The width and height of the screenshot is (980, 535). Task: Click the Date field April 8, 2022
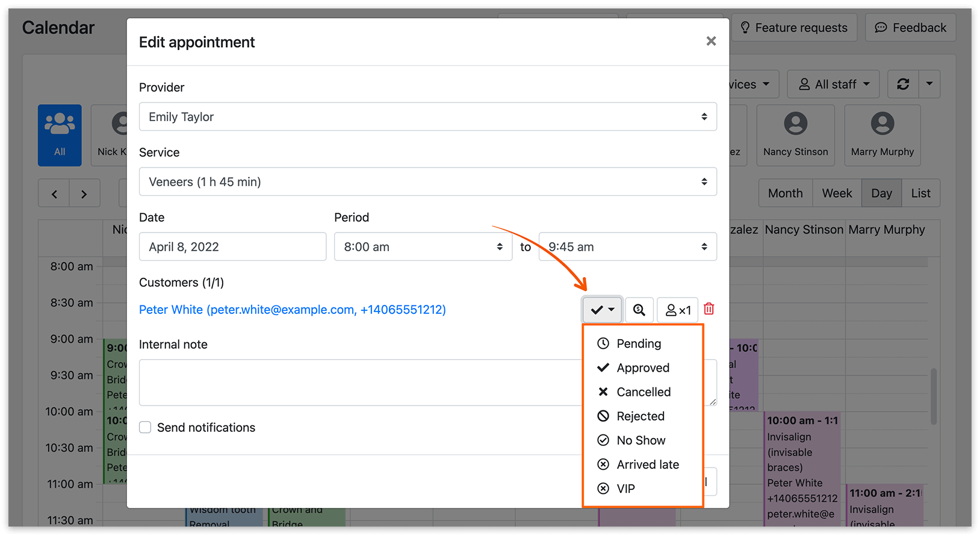pyautogui.click(x=232, y=246)
